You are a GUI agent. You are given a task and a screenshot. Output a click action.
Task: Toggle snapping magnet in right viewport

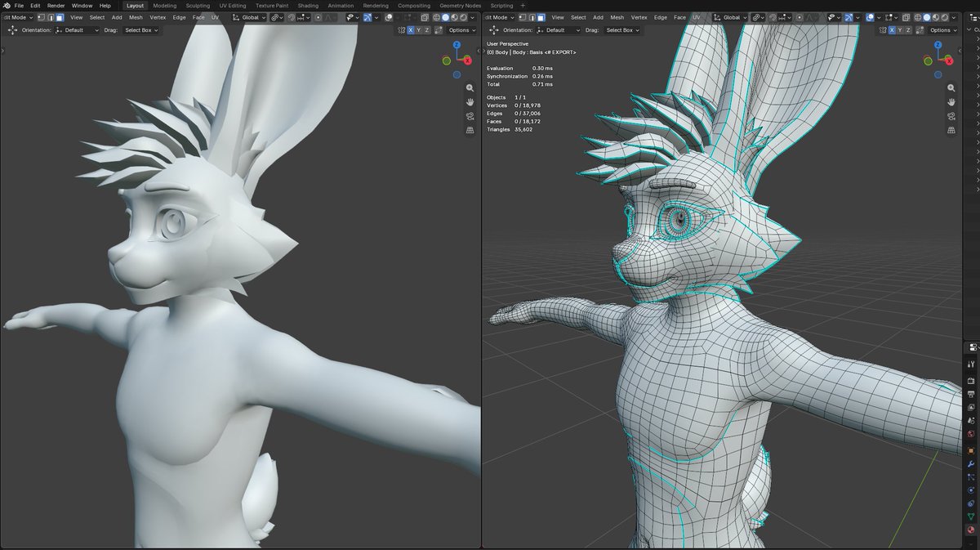click(773, 17)
